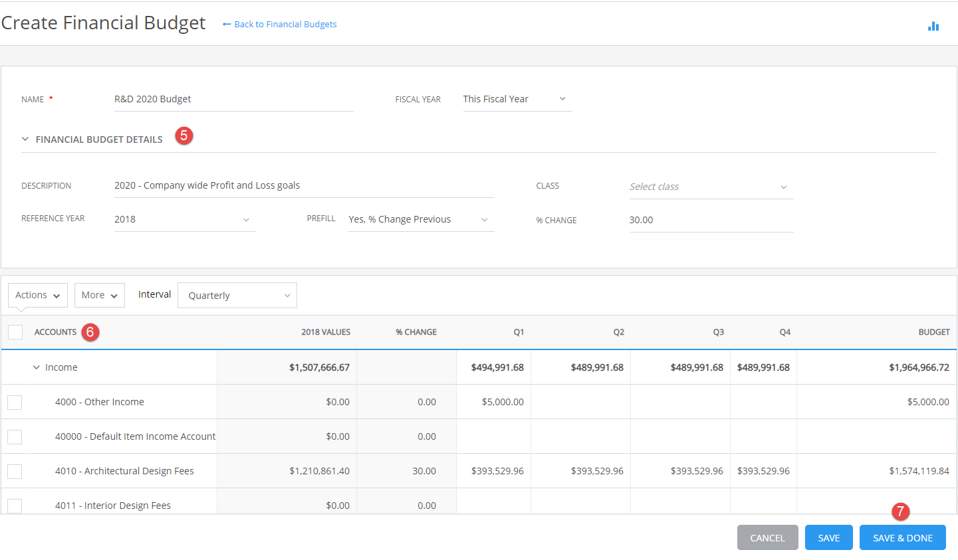Click the 2018 Values column header

click(x=326, y=332)
